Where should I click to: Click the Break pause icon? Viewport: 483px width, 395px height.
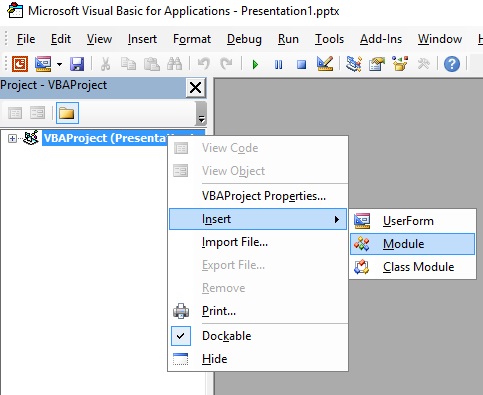(278, 64)
